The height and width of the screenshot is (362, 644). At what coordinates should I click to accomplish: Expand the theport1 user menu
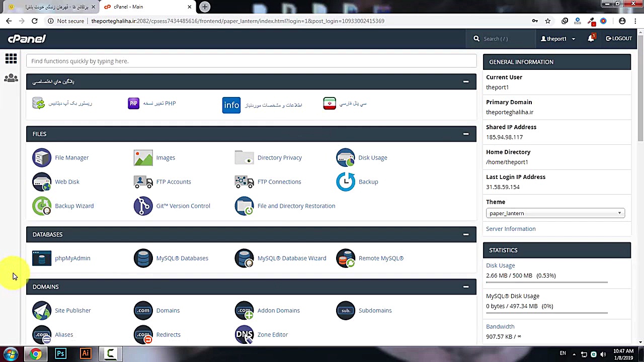click(557, 39)
